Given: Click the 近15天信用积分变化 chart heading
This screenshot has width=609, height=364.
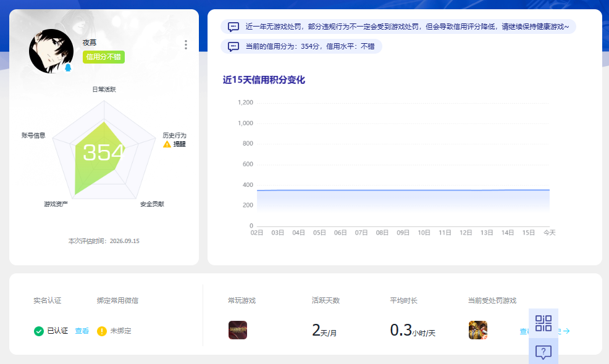Looking at the screenshot, I should pyautogui.click(x=264, y=80).
